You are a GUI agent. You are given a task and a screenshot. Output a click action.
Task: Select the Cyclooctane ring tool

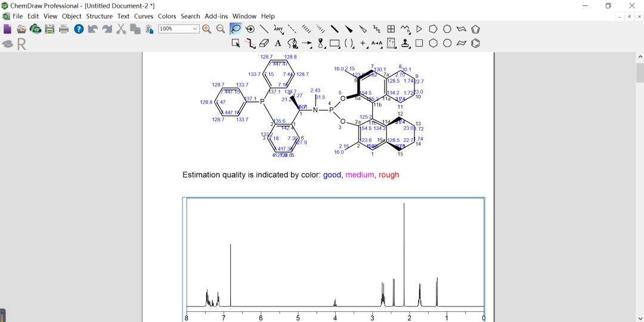click(x=447, y=43)
